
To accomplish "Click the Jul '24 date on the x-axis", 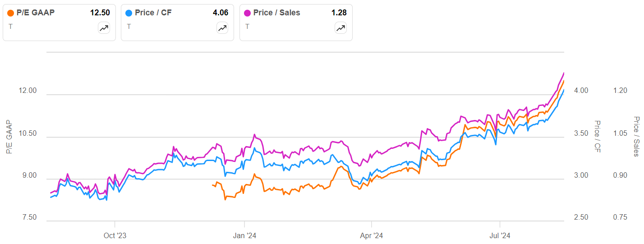I will click(x=500, y=235).
